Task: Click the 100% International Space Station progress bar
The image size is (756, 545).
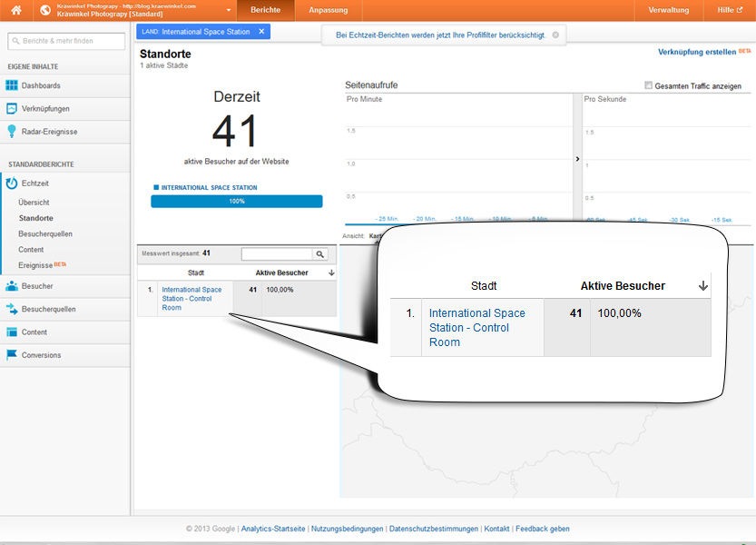Action: [x=237, y=202]
